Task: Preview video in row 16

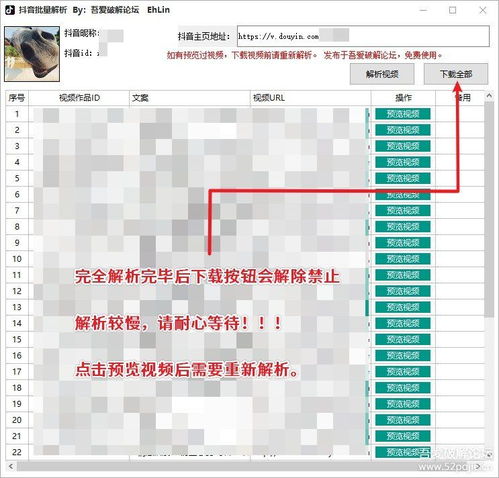Action: tap(403, 355)
